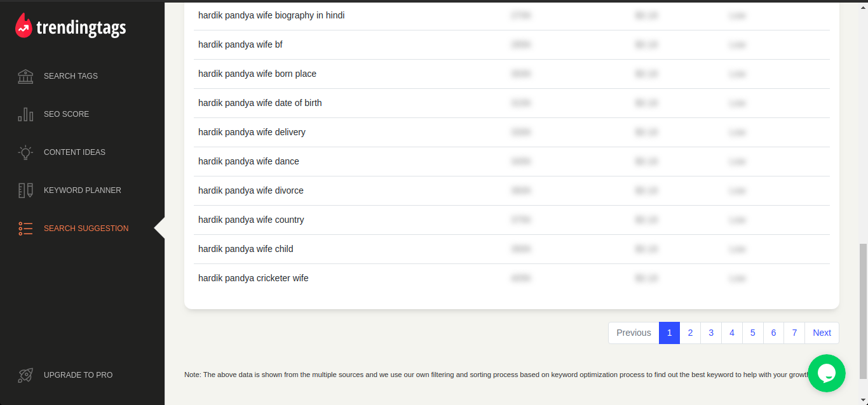
Task: Go to the CONTENT IDEAS section
Action: pos(74,152)
